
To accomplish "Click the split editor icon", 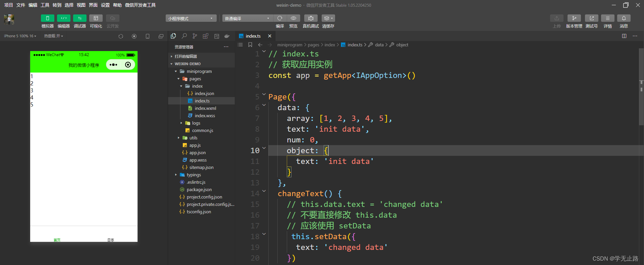I will coord(624,36).
